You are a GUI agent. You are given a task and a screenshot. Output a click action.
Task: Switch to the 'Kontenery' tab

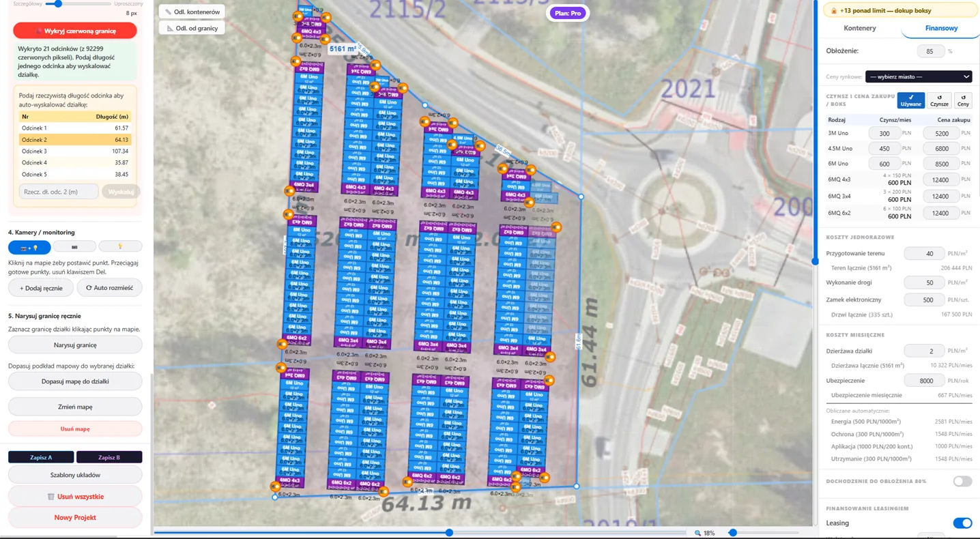coord(860,28)
